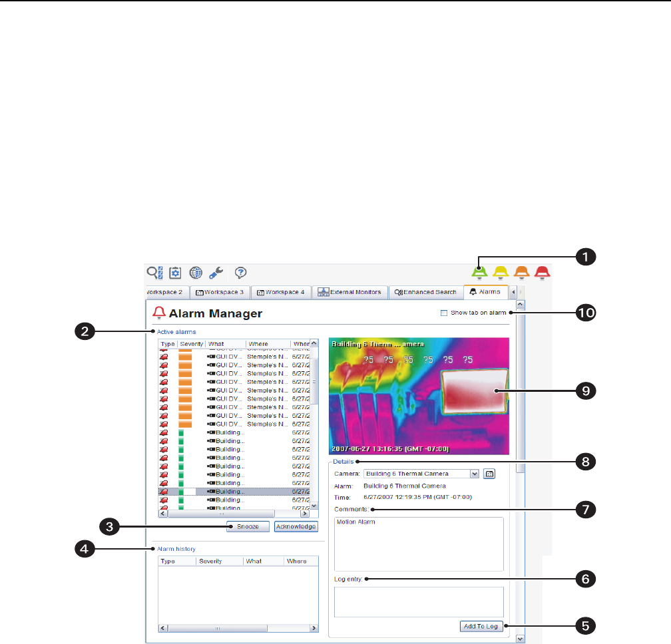Click the orange alarm bell indicator
671x644 pixels.
tap(521, 272)
